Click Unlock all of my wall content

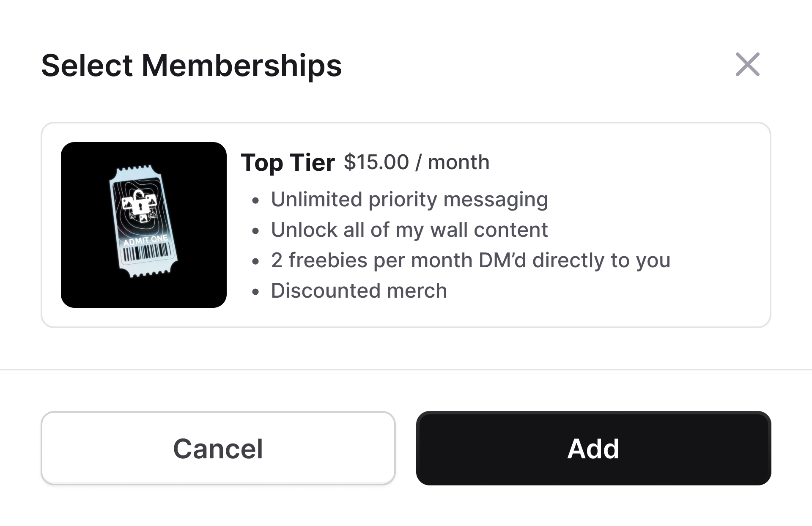click(x=409, y=230)
